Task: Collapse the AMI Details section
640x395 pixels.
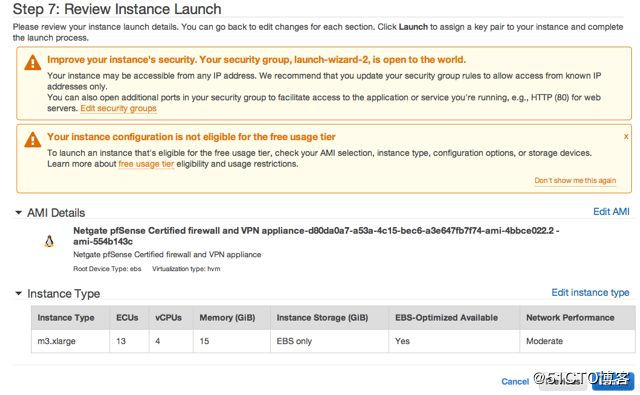Action: point(18,213)
